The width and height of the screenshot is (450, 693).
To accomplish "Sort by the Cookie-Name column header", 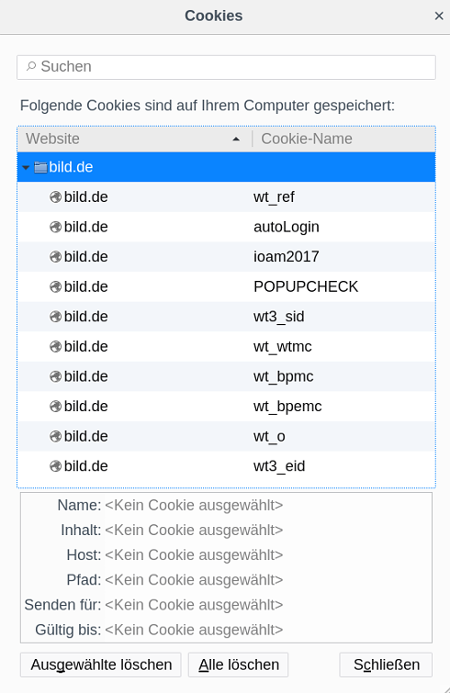I will (343, 139).
